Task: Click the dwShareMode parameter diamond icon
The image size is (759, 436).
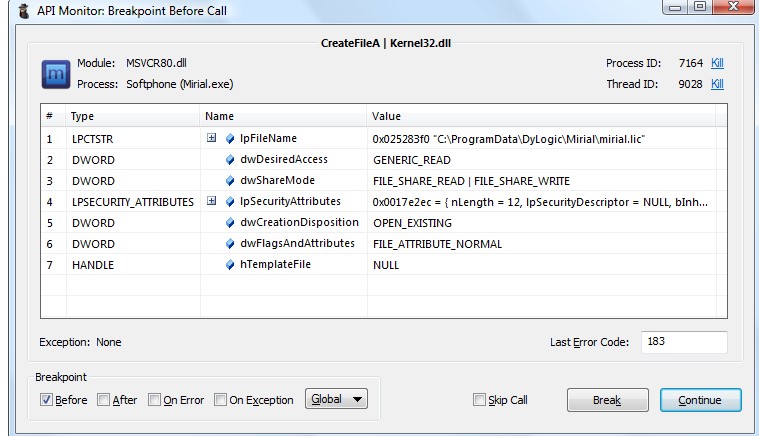Action: (x=230, y=180)
